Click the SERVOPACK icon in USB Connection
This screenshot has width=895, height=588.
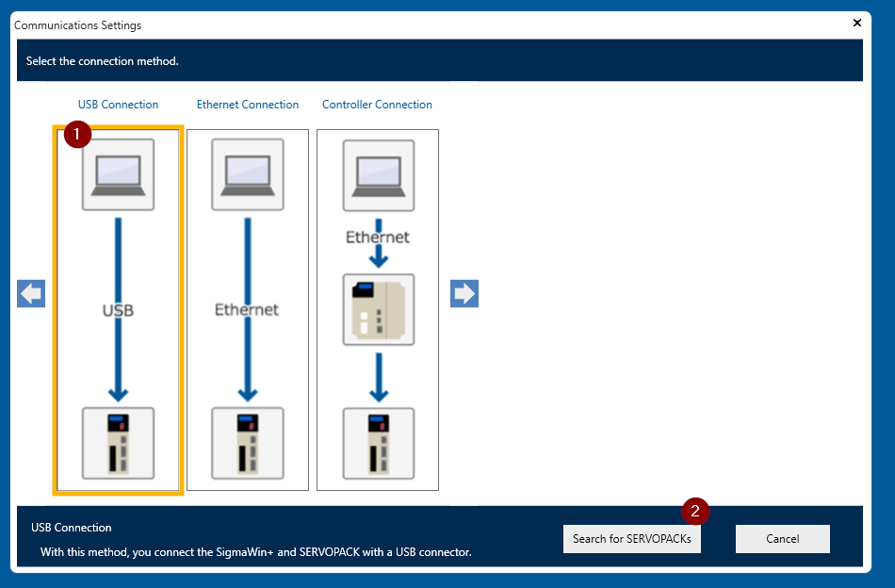(118, 443)
